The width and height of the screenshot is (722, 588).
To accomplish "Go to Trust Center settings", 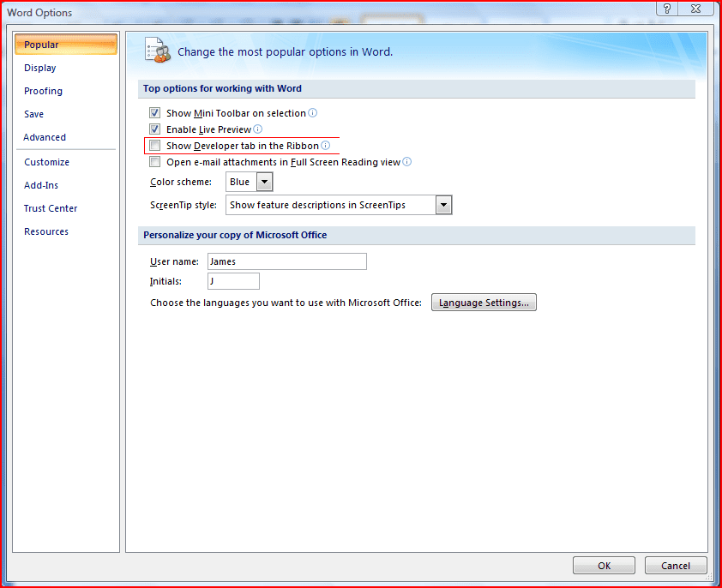I will tap(51, 208).
